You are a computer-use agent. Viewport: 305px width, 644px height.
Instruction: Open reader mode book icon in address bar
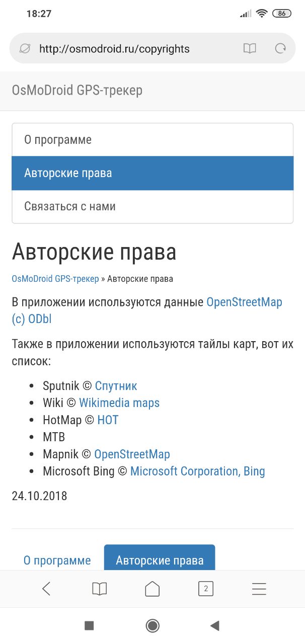pos(250,49)
